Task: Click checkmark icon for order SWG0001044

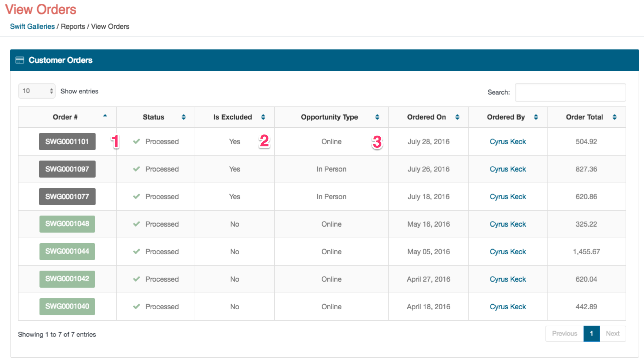Action: (x=136, y=251)
